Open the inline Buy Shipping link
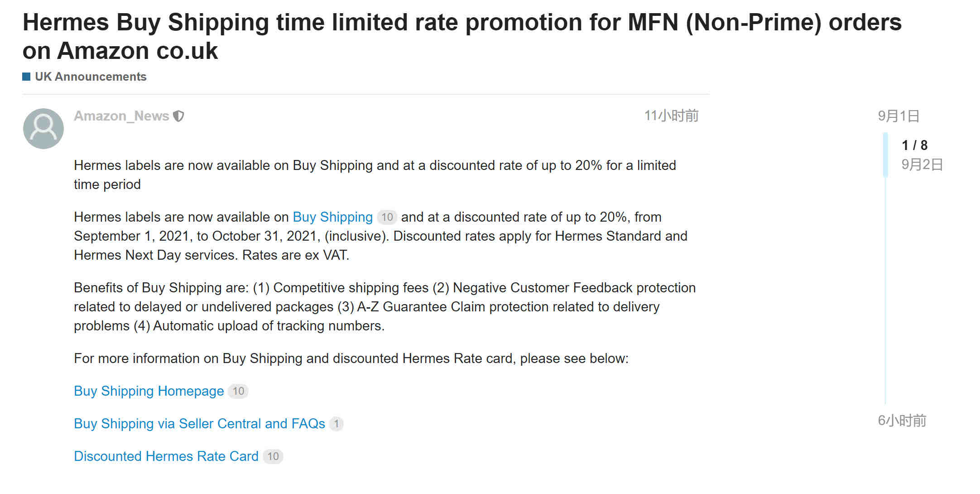The height and width of the screenshot is (494, 980). click(333, 217)
